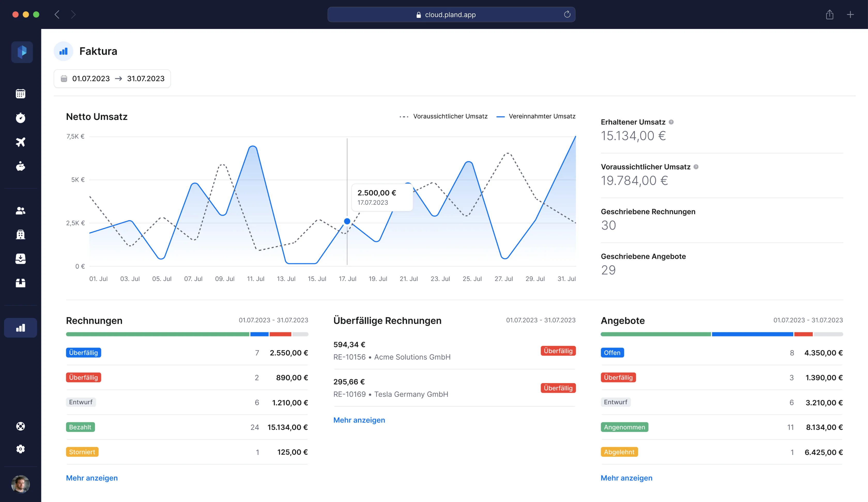Click the airplane absence icon in sidebar
This screenshot has height=502, width=868.
20,142
